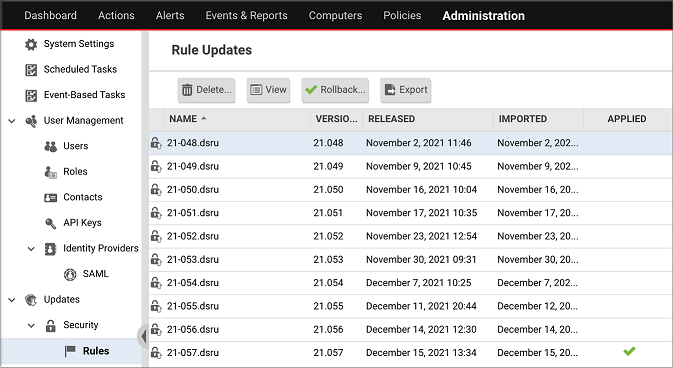Select Scheduled Tasks in the sidebar

point(80,70)
